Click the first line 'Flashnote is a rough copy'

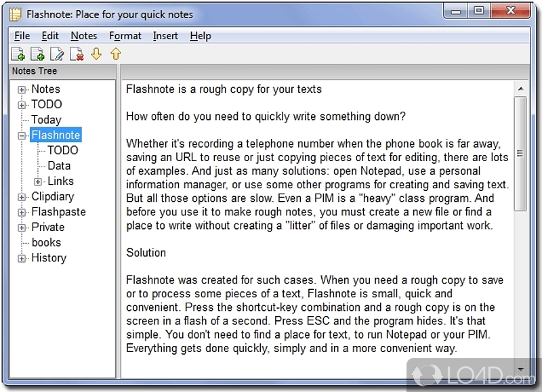(224, 89)
